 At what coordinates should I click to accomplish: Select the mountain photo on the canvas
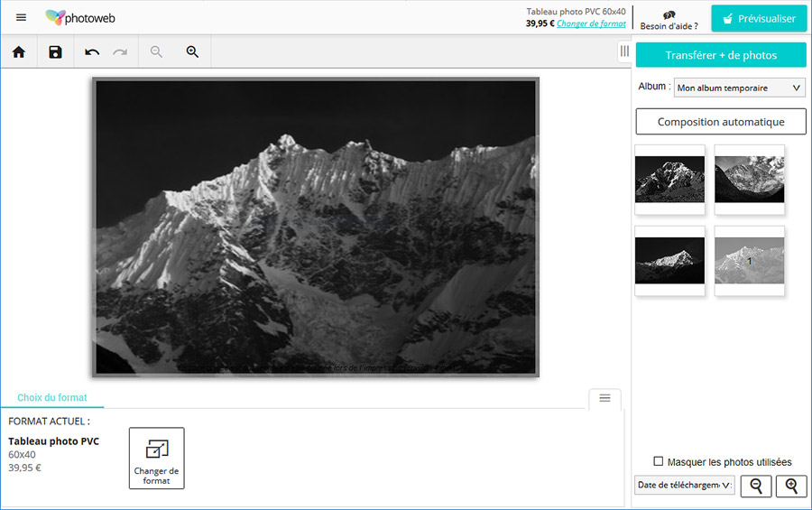pyautogui.click(x=316, y=227)
